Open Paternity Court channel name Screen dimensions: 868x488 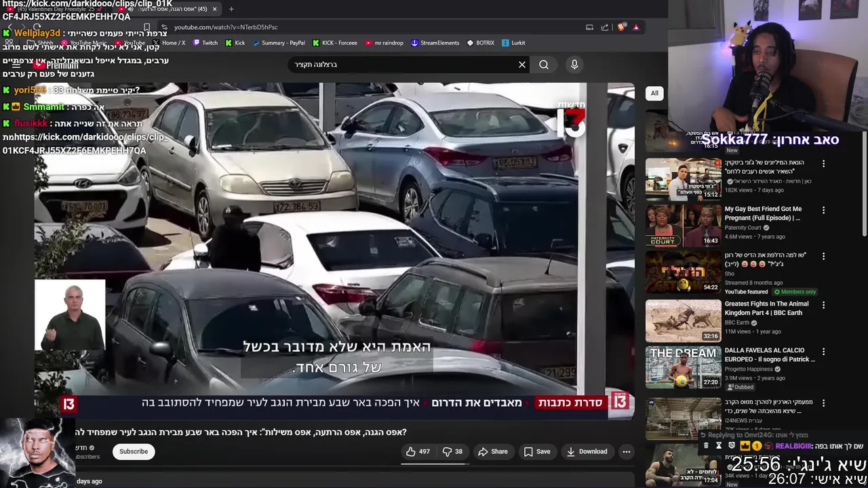pos(743,228)
